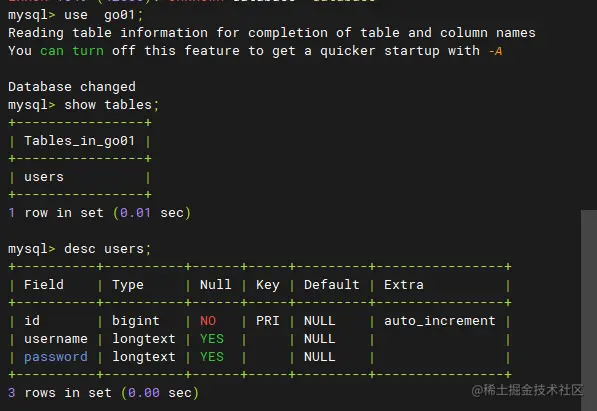Click the Key column header
Image resolution: width=597 pixels, height=411 pixels.
click(x=268, y=285)
